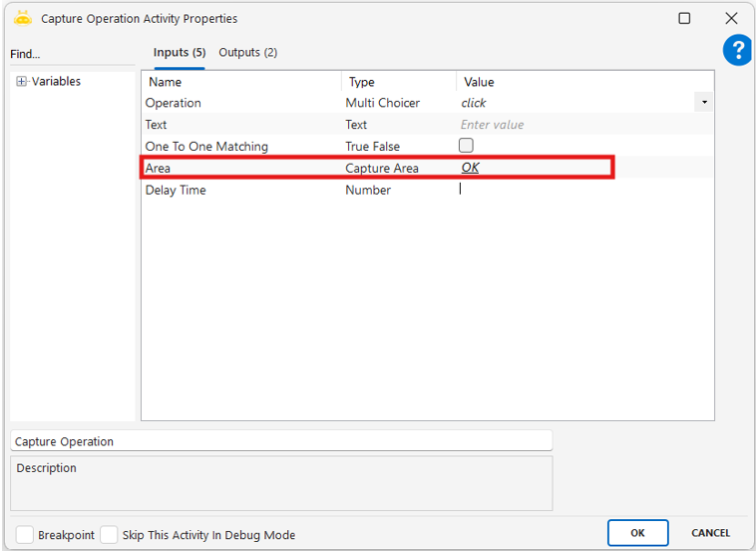
Task: Click the blue help question mark icon
Action: click(738, 50)
